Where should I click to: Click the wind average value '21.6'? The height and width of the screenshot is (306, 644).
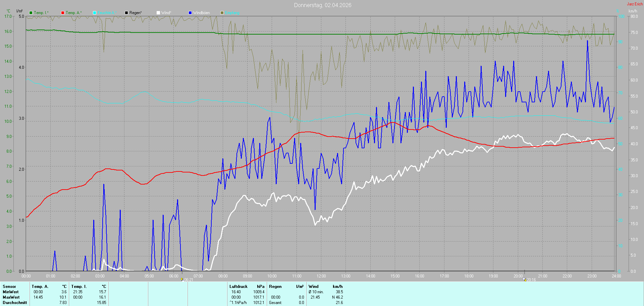pos(339,303)
